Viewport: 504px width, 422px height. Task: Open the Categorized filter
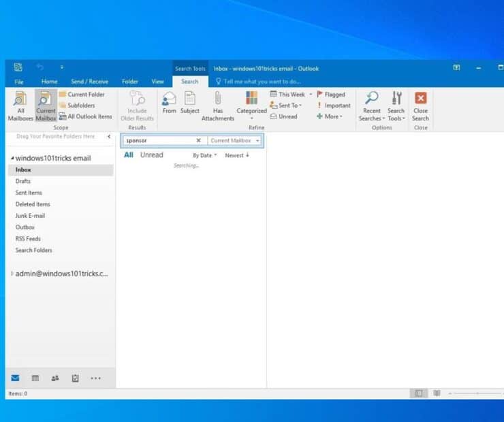tap(252, 105)
